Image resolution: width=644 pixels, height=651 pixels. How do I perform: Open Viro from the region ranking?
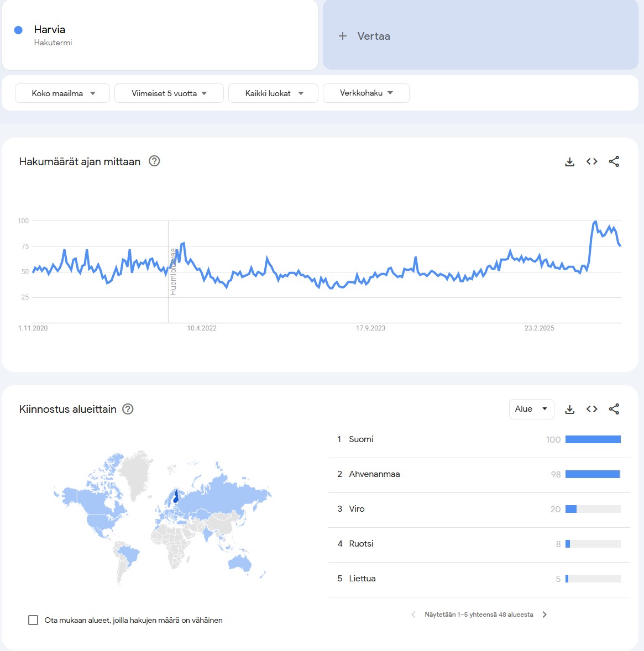pyautogui.click(x=357, y=509)
